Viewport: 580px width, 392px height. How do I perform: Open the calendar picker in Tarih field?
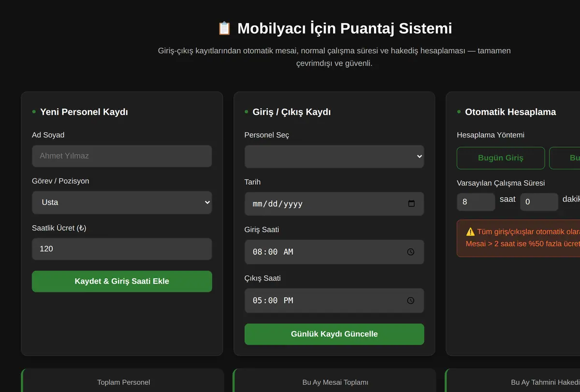click(411, 203)
